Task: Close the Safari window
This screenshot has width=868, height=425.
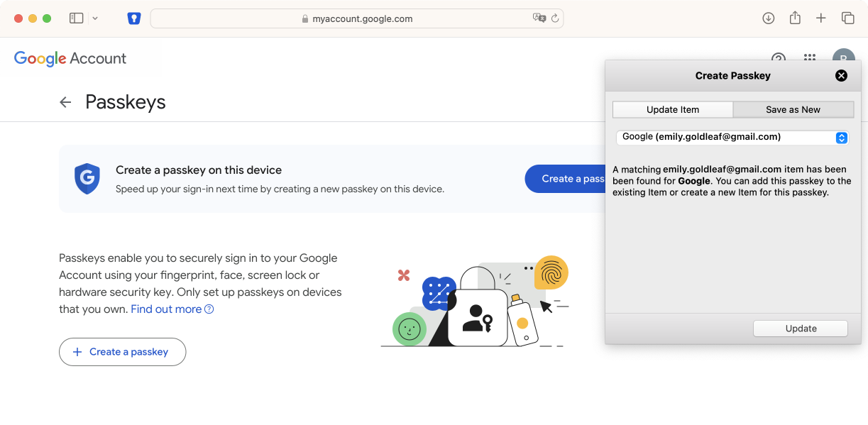Action: click(x=18, y=18)
